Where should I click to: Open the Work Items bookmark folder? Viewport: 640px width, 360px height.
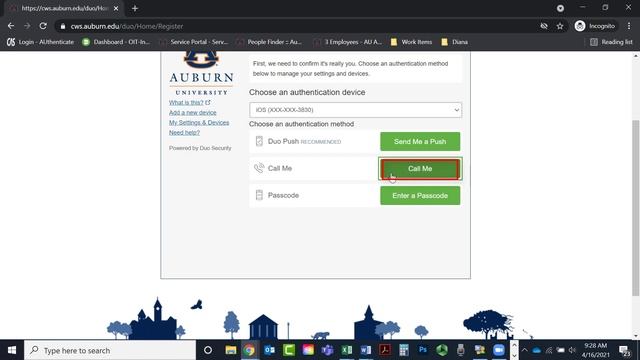coord(411,42)
